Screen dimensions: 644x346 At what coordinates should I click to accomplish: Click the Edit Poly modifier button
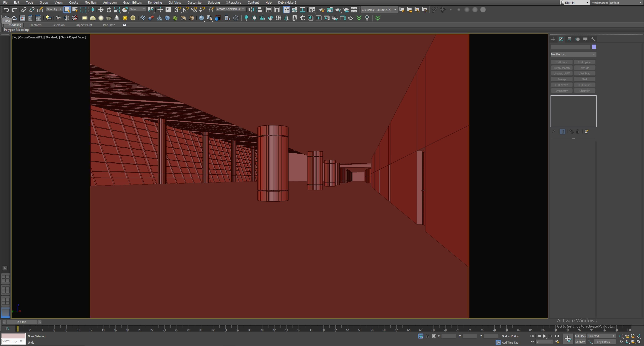pyautogui.click(x=561, y=62)
